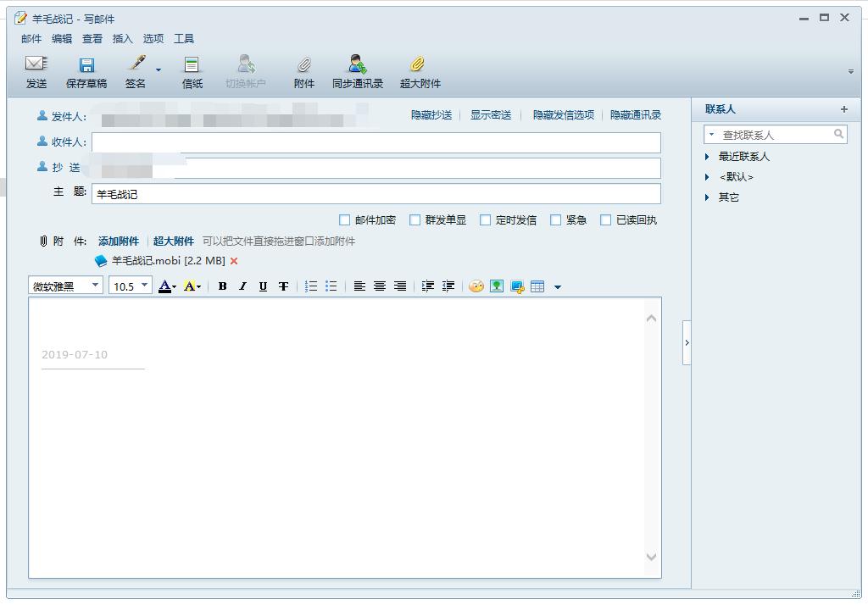The height and width of the screenshot is (605, 868).
Task: Open the 邮件 menu
Action: coord(31,38)
